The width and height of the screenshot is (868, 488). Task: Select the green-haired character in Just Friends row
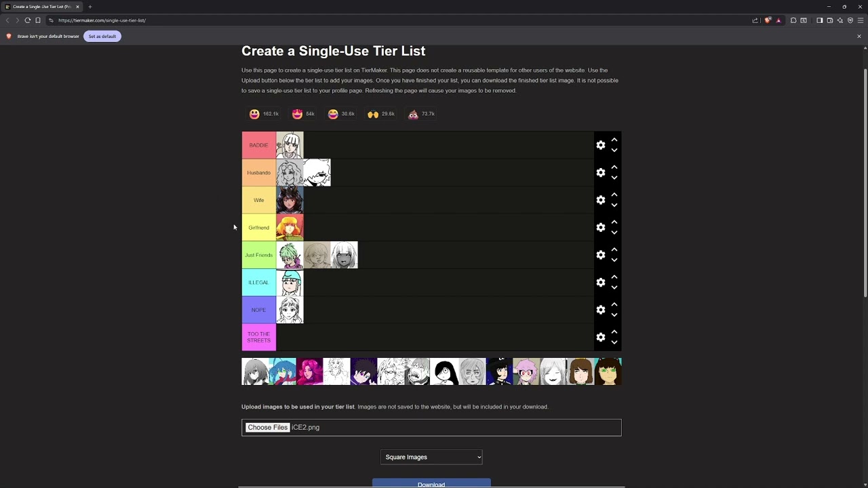290,255
